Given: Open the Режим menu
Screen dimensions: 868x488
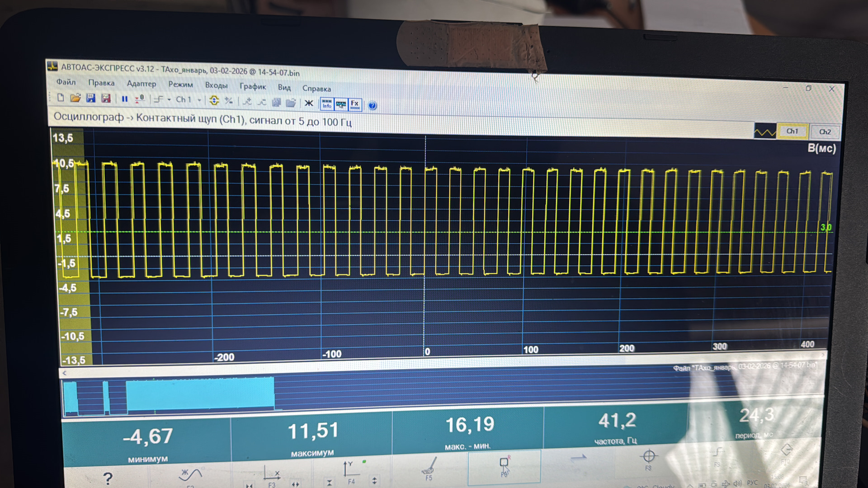Looking at the screenshot, I should tap(180, 84).
